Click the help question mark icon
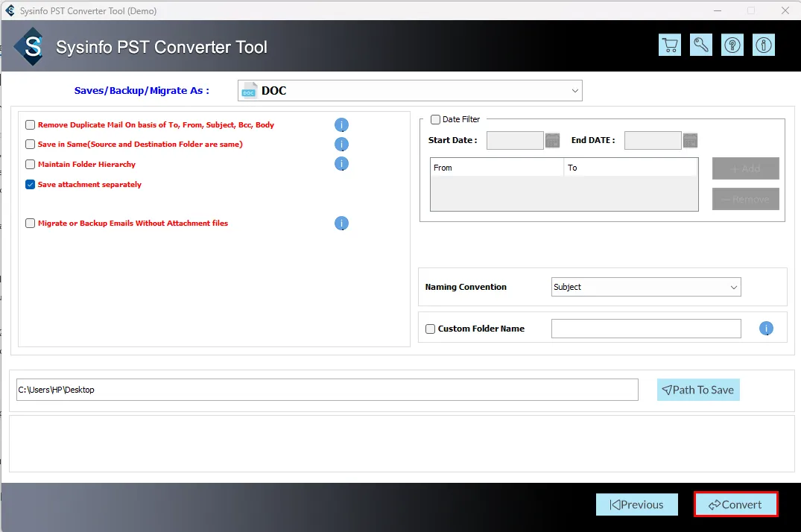 pyautogui.click(x=732, y=45)
